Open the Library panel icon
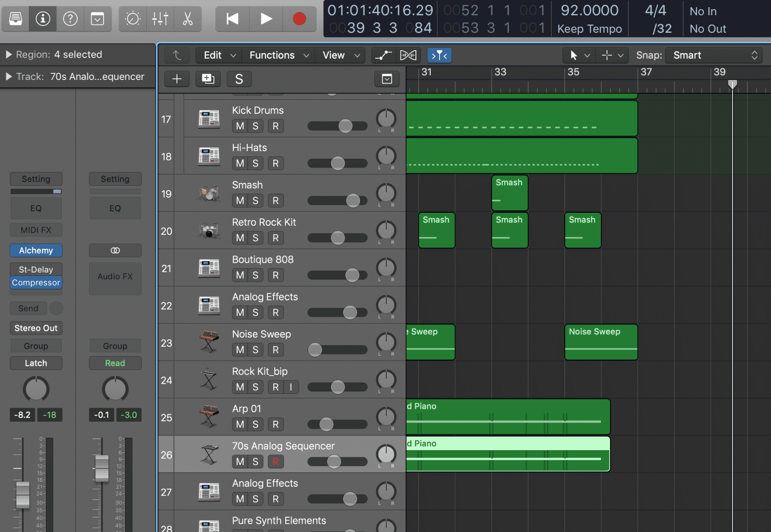771x532 pixels. [15, 19]
